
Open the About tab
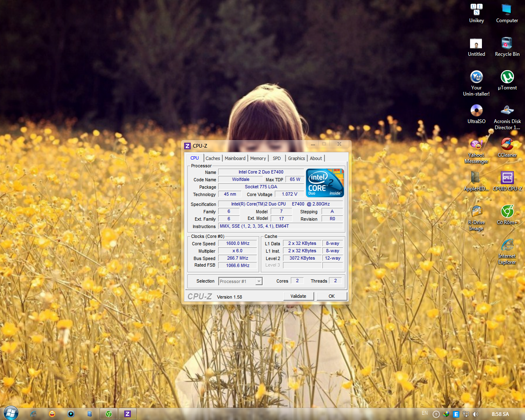(x=316, y=158)
